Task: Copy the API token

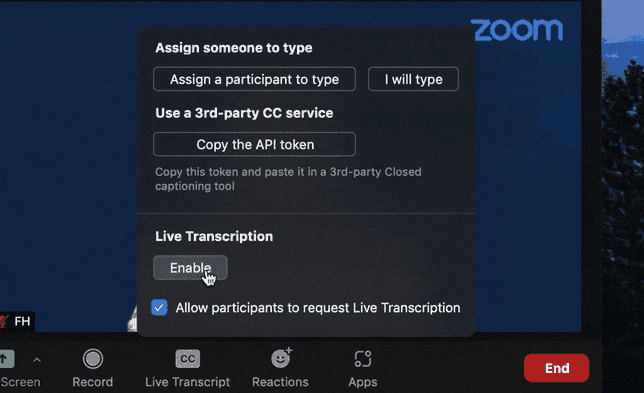Action: coord(254,144)
